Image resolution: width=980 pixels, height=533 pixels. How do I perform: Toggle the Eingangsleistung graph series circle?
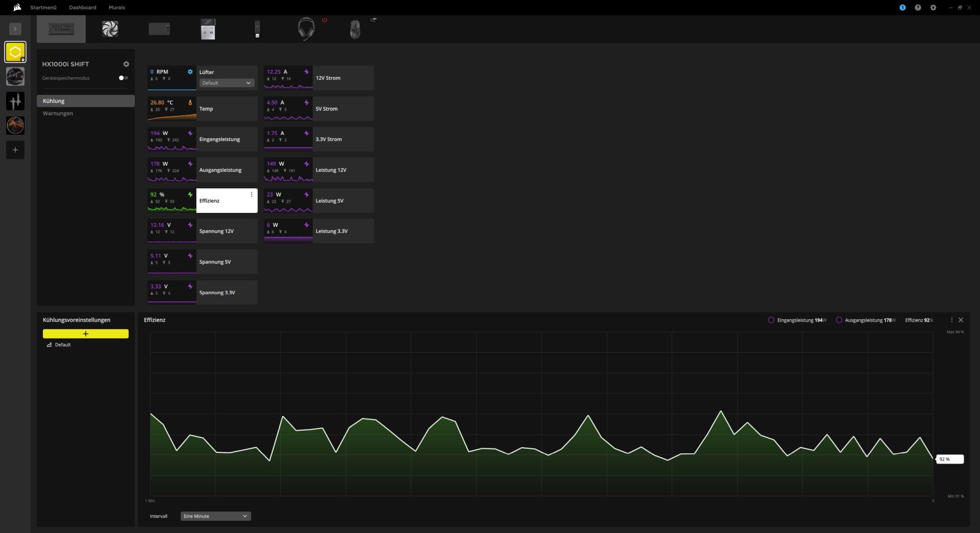coord(771,320)
